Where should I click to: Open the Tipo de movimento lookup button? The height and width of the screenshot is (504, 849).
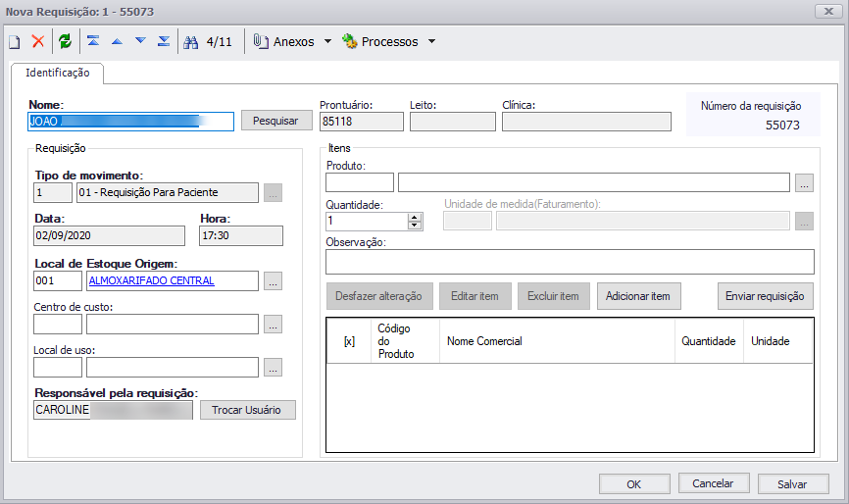point(273,193)
